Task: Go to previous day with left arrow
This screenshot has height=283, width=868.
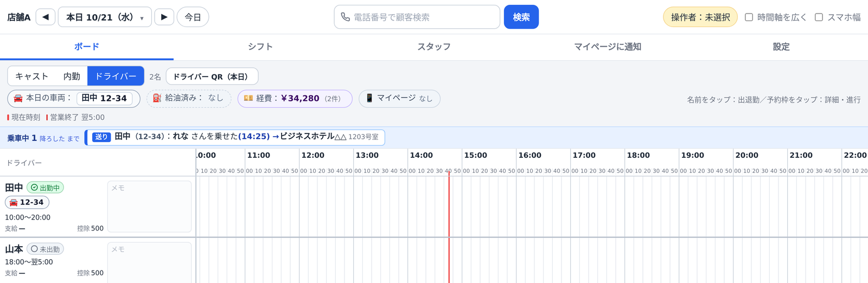Action: (x=46, y=17)
